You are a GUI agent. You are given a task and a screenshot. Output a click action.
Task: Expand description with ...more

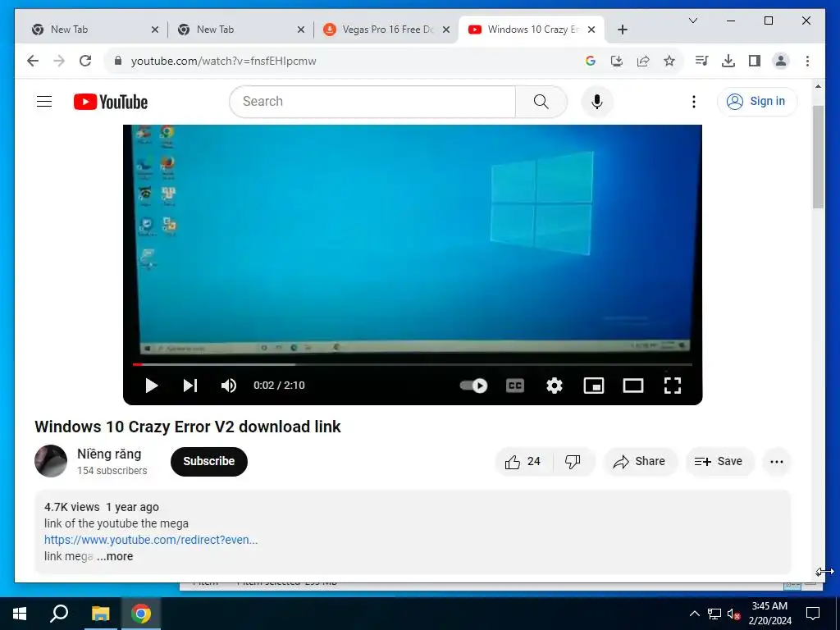(x=115, y=556)
